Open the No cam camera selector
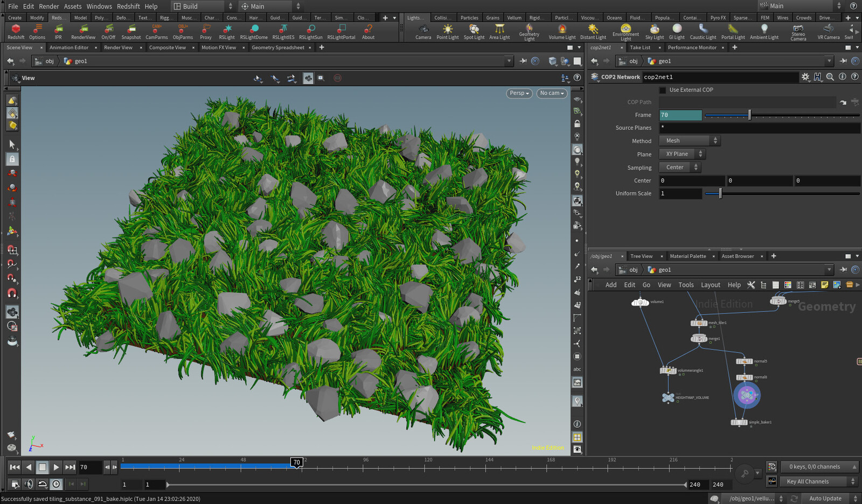862x504 pixels. (x=551, y=93)
